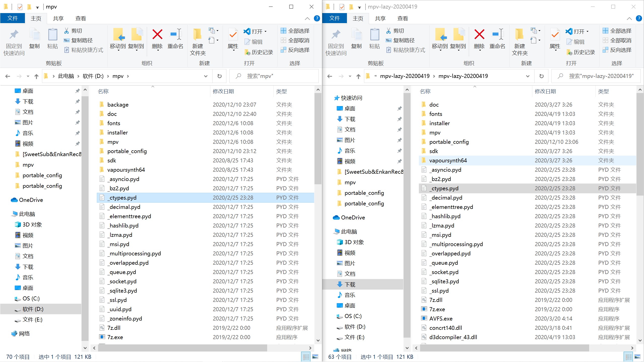
Task: Open address history dropdown in mpv window
Action: coord(206,76)
